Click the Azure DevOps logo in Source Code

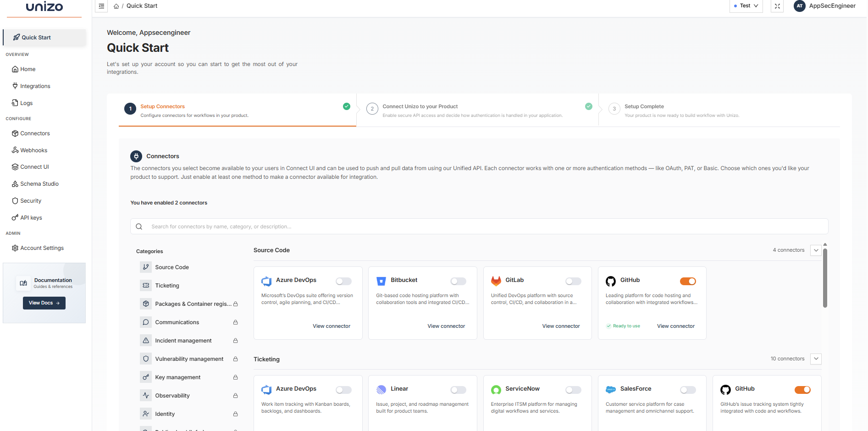pyautogui.click(x=266, y=281)
